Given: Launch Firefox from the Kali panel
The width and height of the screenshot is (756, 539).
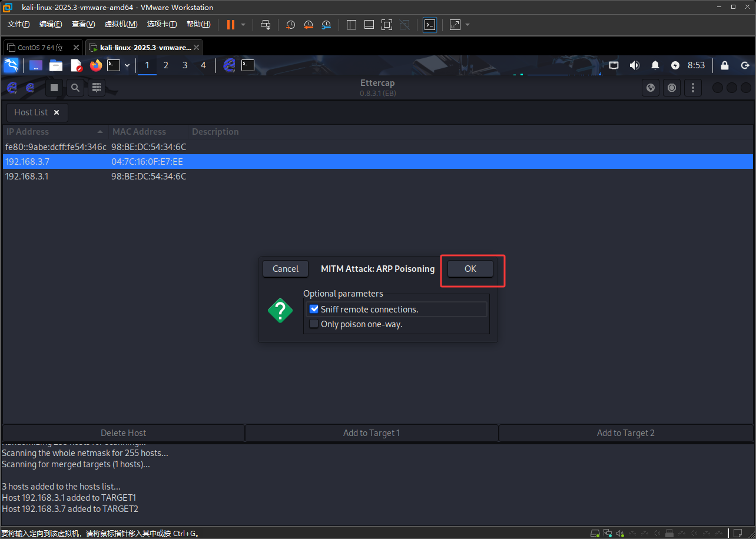Looking at the screenshot, I should (96, 65).
